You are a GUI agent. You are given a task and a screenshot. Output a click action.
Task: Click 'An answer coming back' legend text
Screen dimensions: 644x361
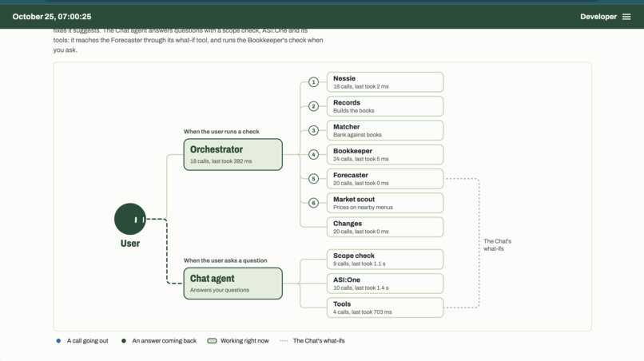coord(165,341)
